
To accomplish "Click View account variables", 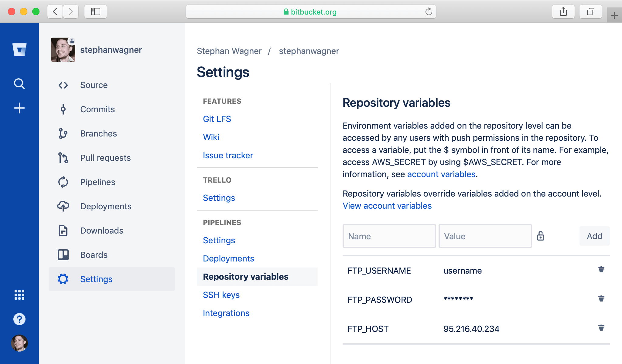I will tap(387, 206).
